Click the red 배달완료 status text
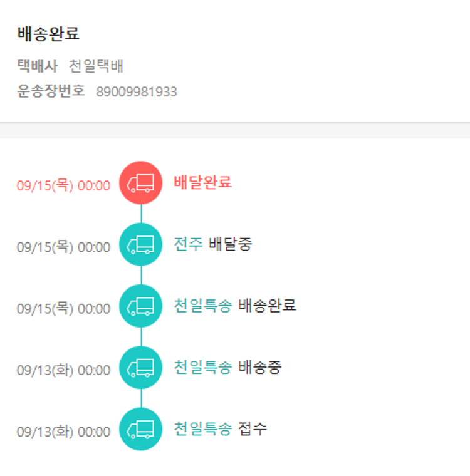The image size is (470, 476). click(202, 182)
